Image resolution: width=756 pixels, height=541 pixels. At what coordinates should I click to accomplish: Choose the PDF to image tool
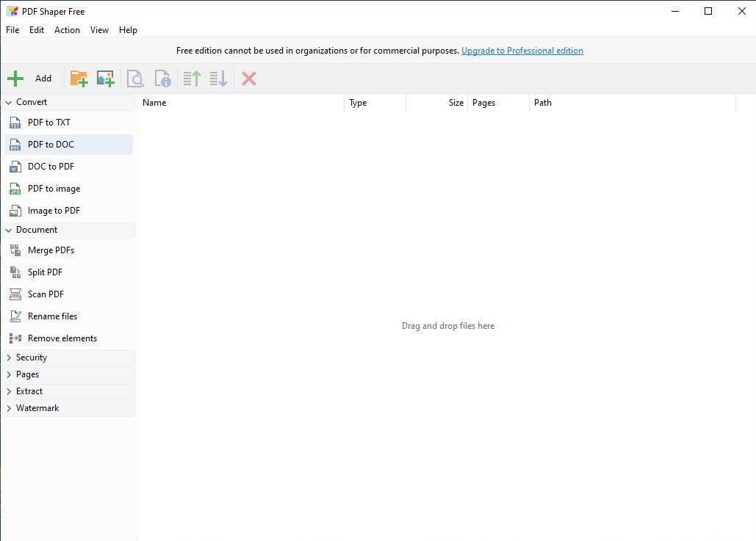click(x=68, y=189)
